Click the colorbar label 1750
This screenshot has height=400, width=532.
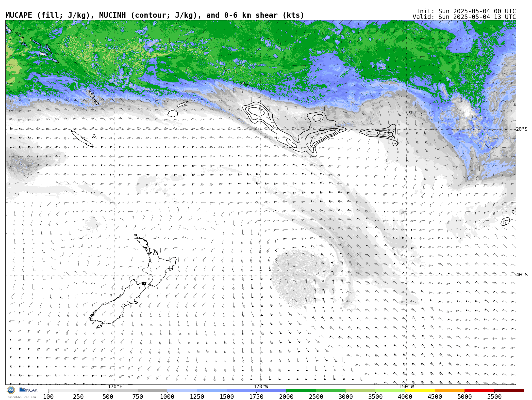(x=256, y=397)
